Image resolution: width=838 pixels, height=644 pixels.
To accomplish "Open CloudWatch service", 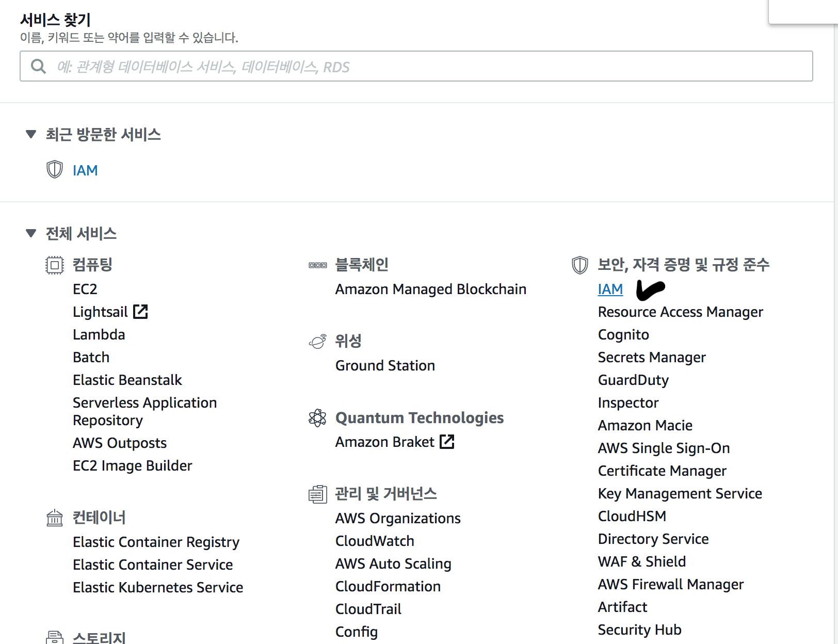I will (375, 541).
